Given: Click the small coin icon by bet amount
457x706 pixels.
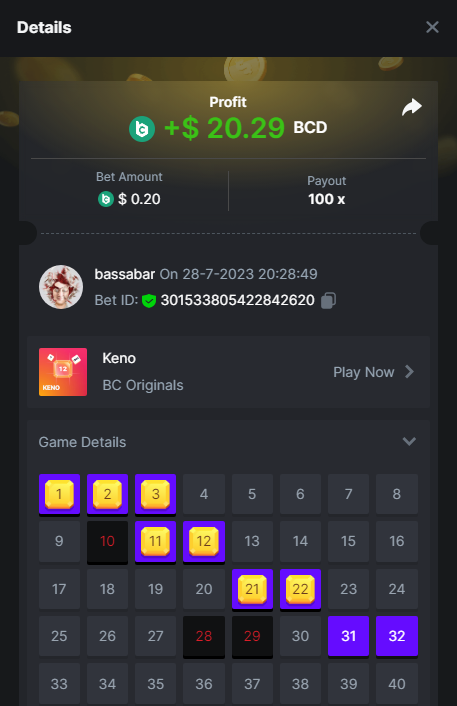Looking at the screenshot, I should [x=106, y=199].
